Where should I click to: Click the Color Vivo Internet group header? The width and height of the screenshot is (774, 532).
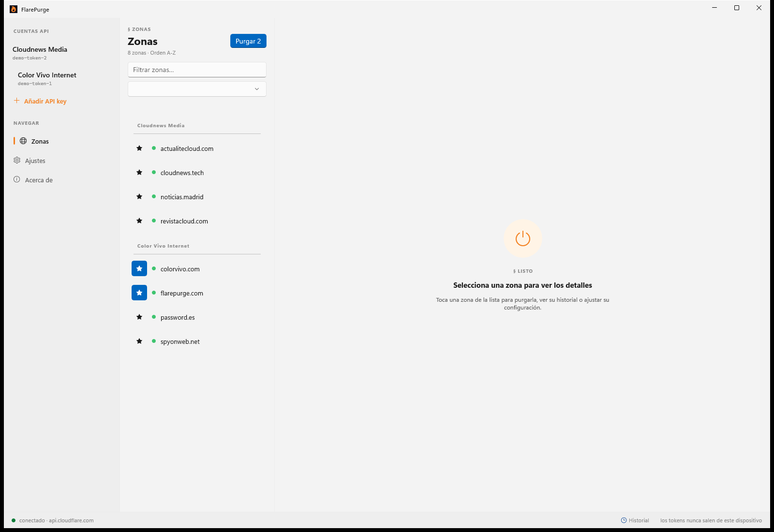coord(164,246)
